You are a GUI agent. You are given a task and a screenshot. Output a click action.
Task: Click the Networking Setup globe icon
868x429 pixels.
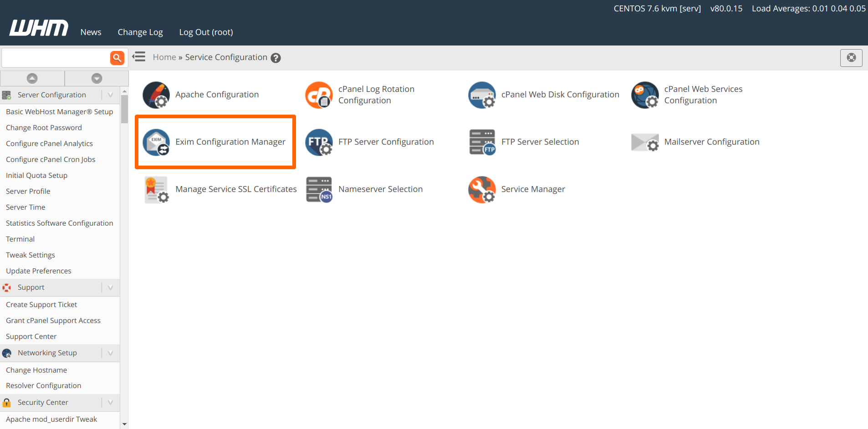[x=7, y=353]
